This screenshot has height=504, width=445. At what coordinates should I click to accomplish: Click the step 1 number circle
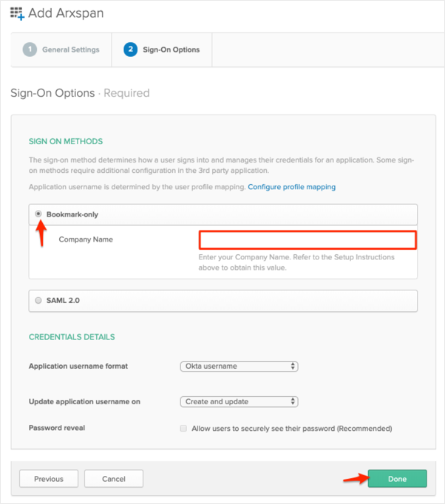pos(30,50)
